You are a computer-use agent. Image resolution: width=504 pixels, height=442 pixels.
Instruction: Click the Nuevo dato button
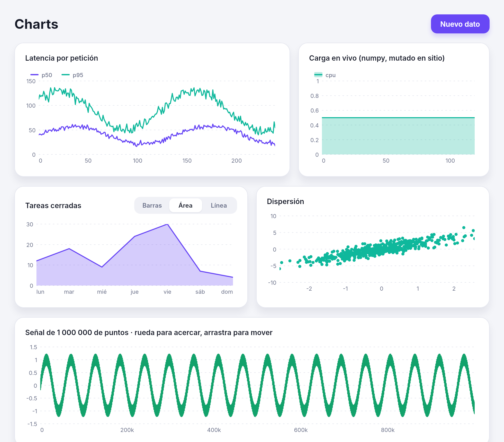[x=460, y=24]
